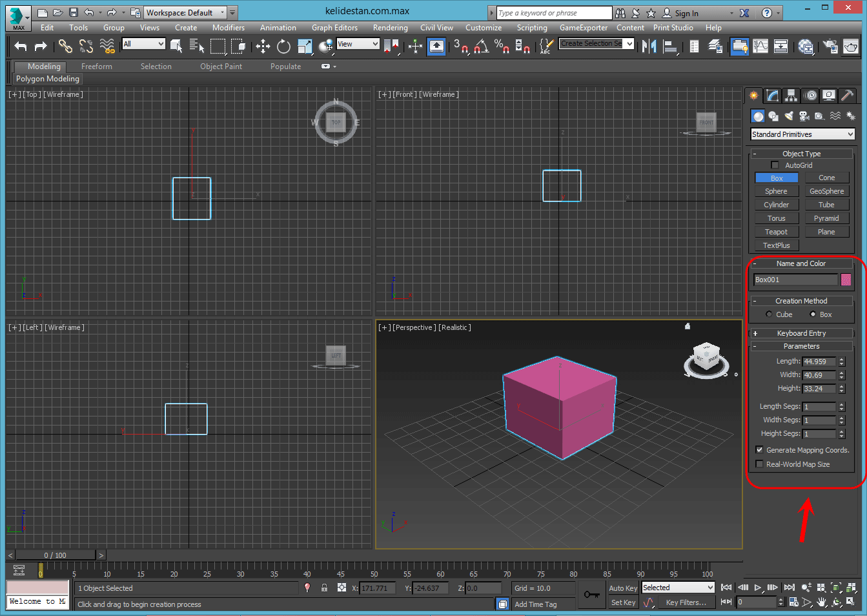Expand the Keyboard Entry rollout
Image resolution: width=867 pixels, height=616 pixels.
801,333
